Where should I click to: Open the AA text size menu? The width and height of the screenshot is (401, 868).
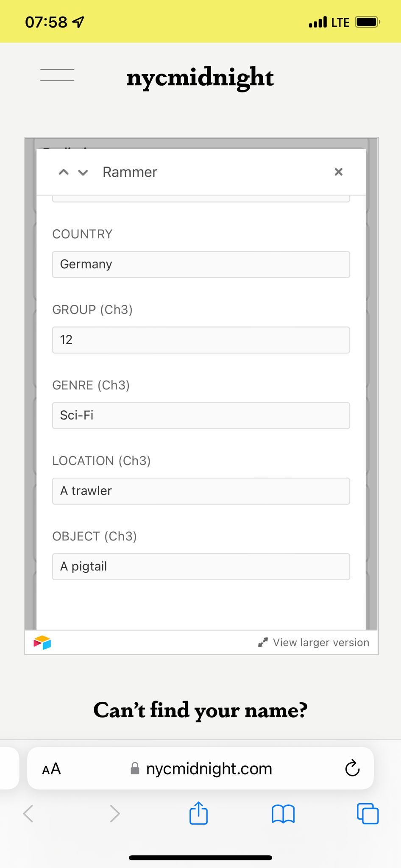(x=51, y=769)
